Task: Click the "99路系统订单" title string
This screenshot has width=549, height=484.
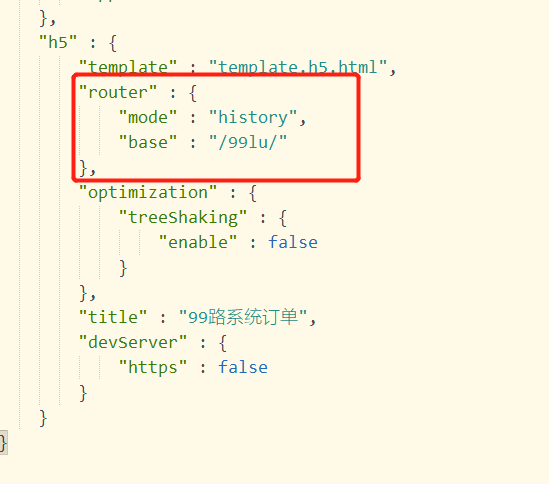Action: [x=243, y=317]
